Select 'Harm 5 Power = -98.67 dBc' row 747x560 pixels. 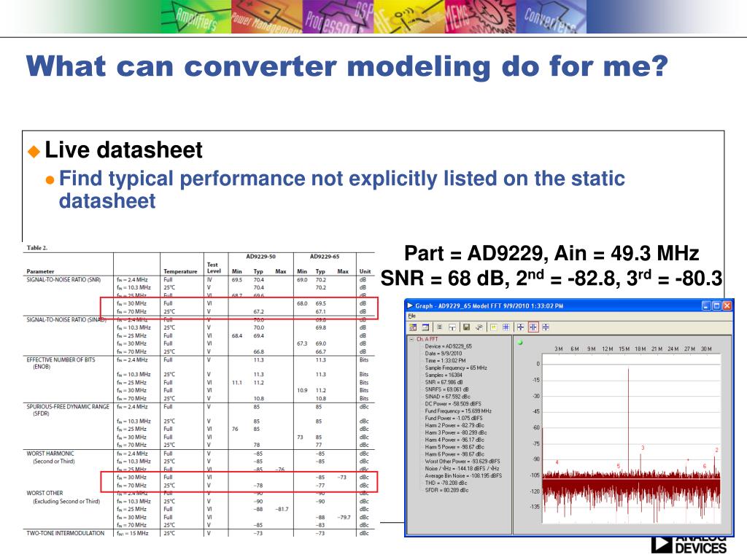(x=454, y=447)
